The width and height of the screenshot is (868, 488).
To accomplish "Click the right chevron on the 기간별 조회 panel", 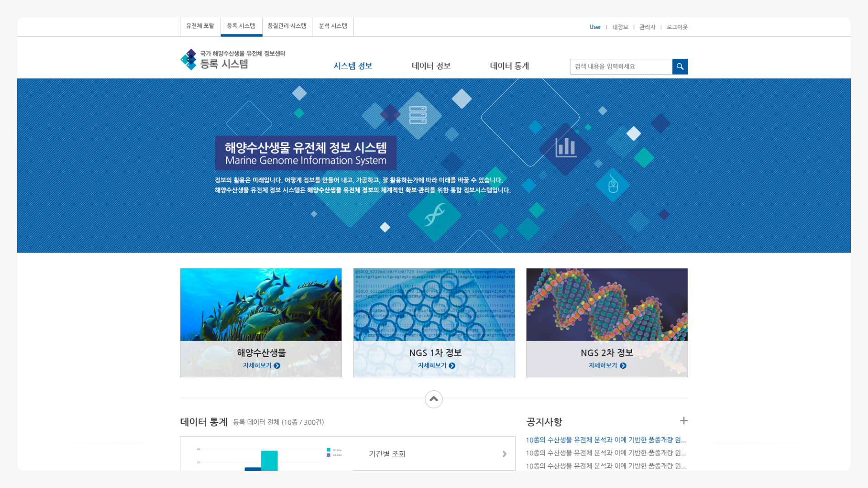I will pos(505,454).
